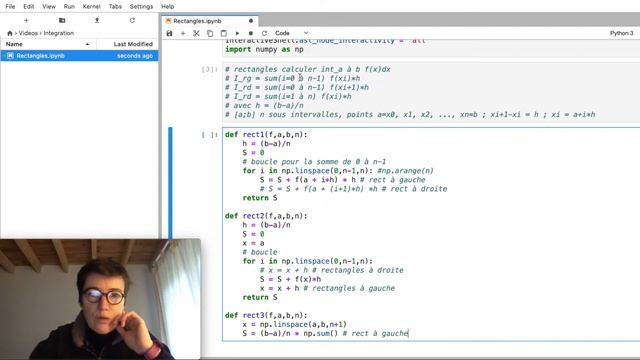Open the Help menu
Viewport: 640px width, 360px height.
pyautogui.click(x=167, y=7)
